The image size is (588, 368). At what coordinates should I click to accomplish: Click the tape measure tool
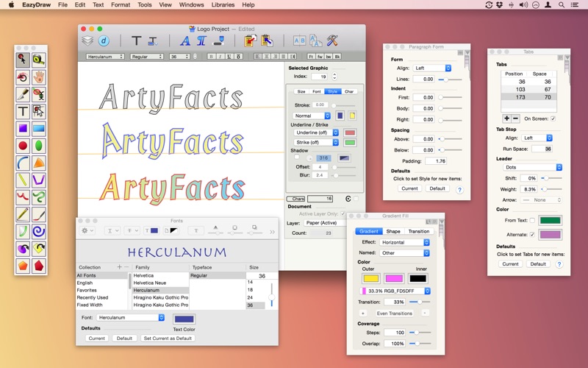(39, 59)
